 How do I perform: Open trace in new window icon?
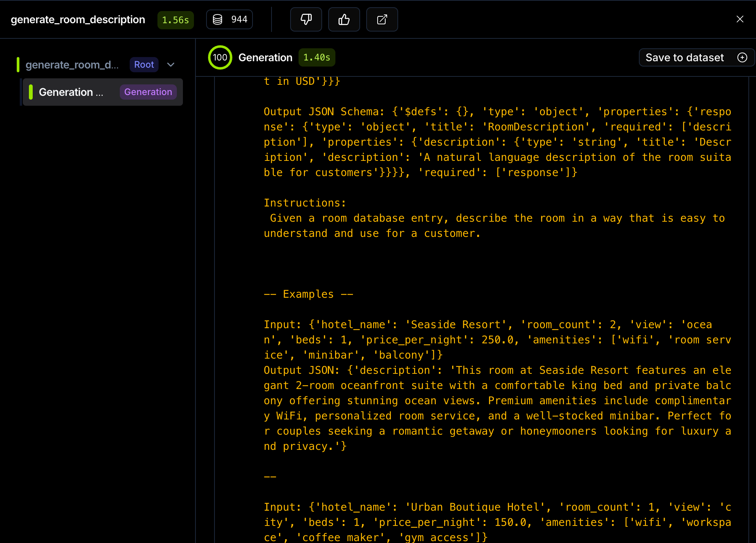pyautogui.click(x=382, y=19)
